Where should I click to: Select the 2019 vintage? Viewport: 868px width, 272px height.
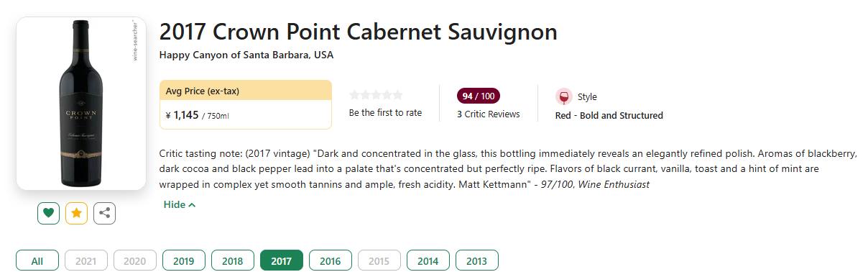pyautogui.click(x=184, y=260)
